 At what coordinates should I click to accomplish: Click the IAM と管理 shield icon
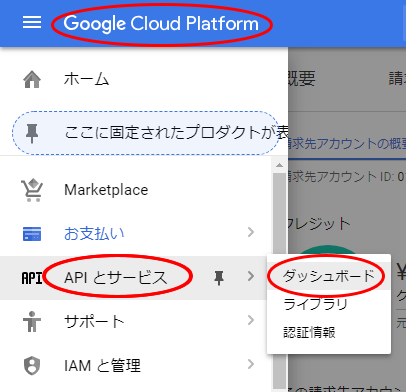32,366
